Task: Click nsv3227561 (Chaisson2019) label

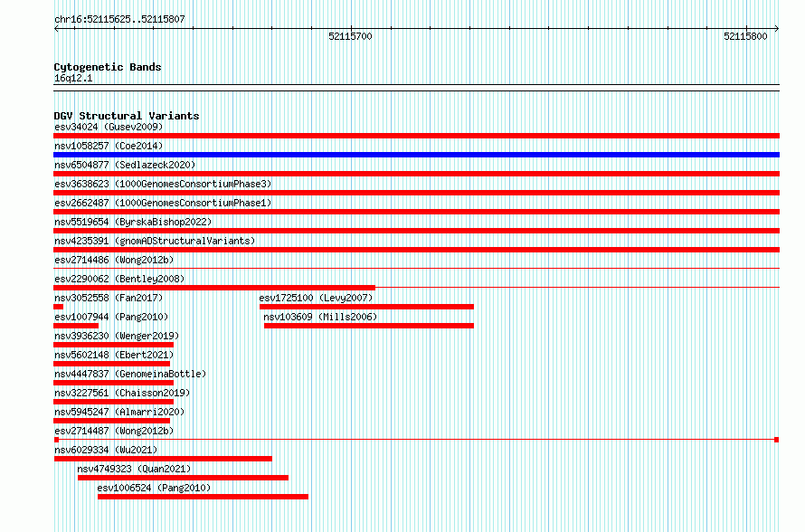Action: tap(122, 393)
